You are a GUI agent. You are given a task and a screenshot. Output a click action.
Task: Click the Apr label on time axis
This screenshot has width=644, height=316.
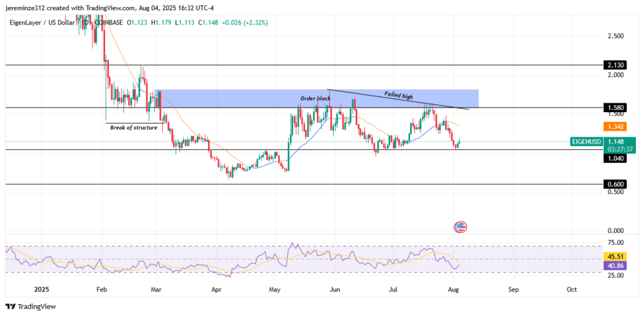(216, 290)
